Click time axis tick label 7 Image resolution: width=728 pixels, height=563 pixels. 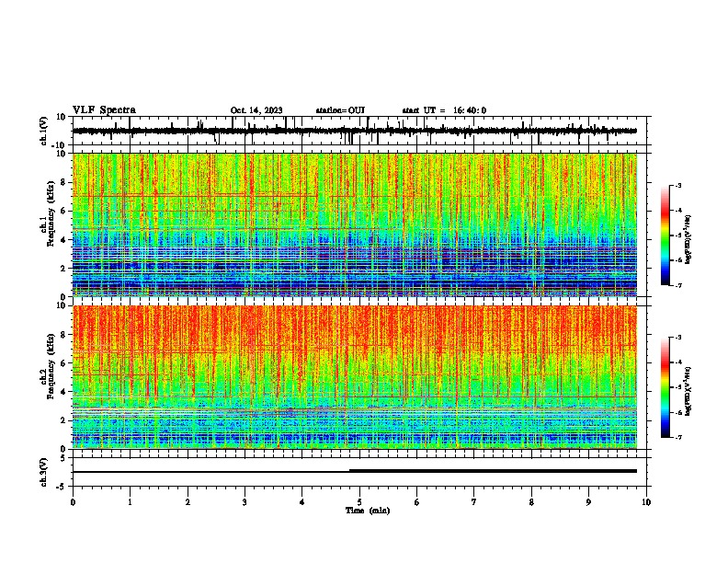click(x=474, y=502)
